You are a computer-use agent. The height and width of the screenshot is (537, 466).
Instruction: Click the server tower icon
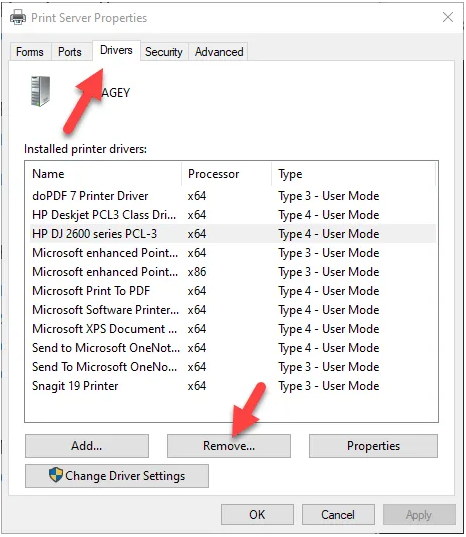click(x=40, y=91)
